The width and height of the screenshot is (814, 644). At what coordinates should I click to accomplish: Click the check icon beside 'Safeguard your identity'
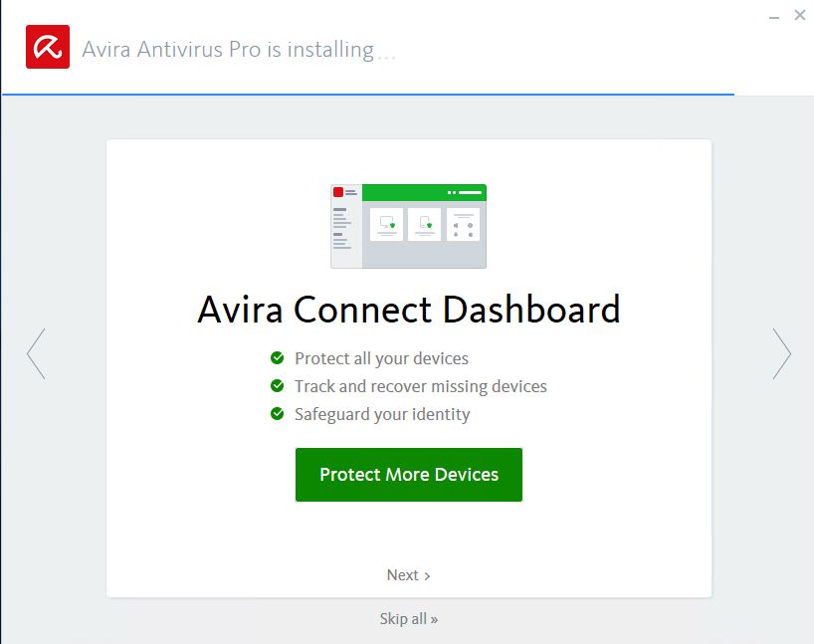(278, 414)
